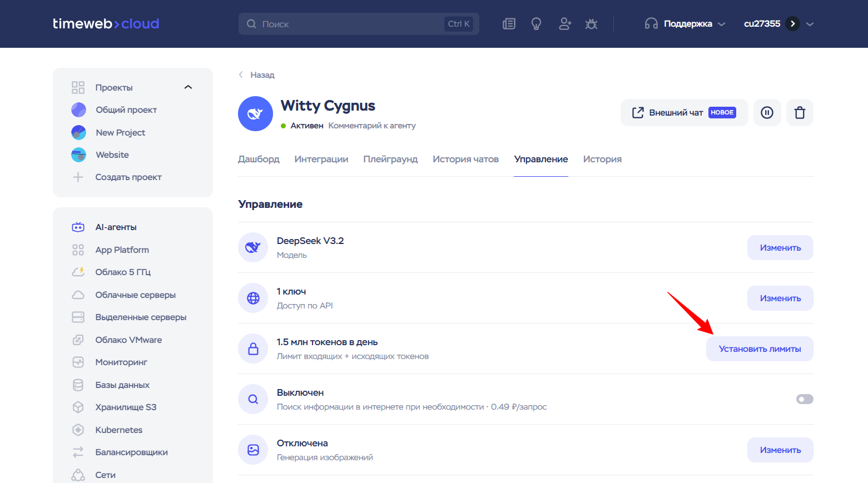Delete the agent using the trash icon
868x483 pixels.
pos(800,113)
